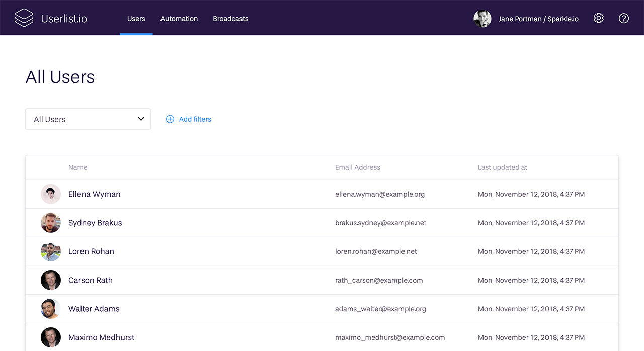This screenshot has width=644, height=351.
Task: Open Carson Rath's user profile
Action: [90, 280]
